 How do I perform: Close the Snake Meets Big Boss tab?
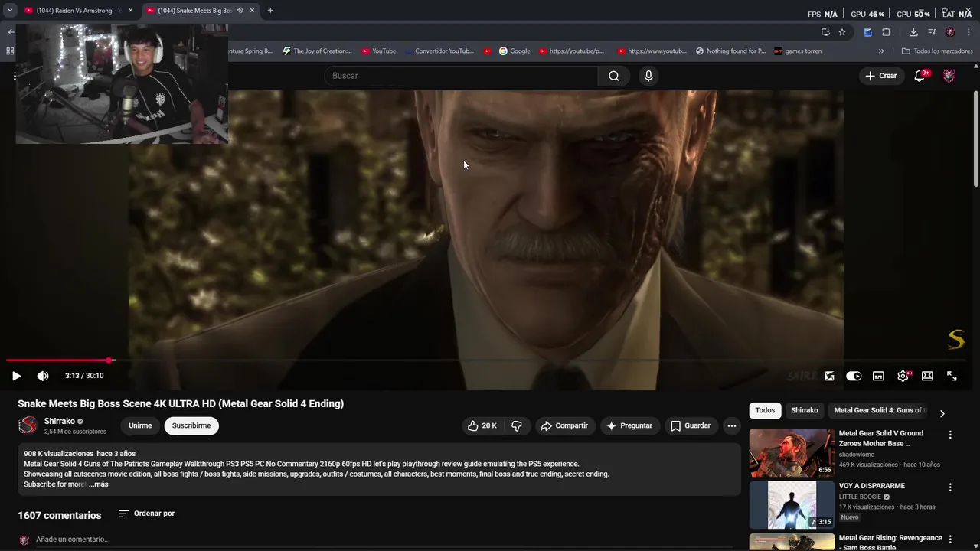point(252,11)
